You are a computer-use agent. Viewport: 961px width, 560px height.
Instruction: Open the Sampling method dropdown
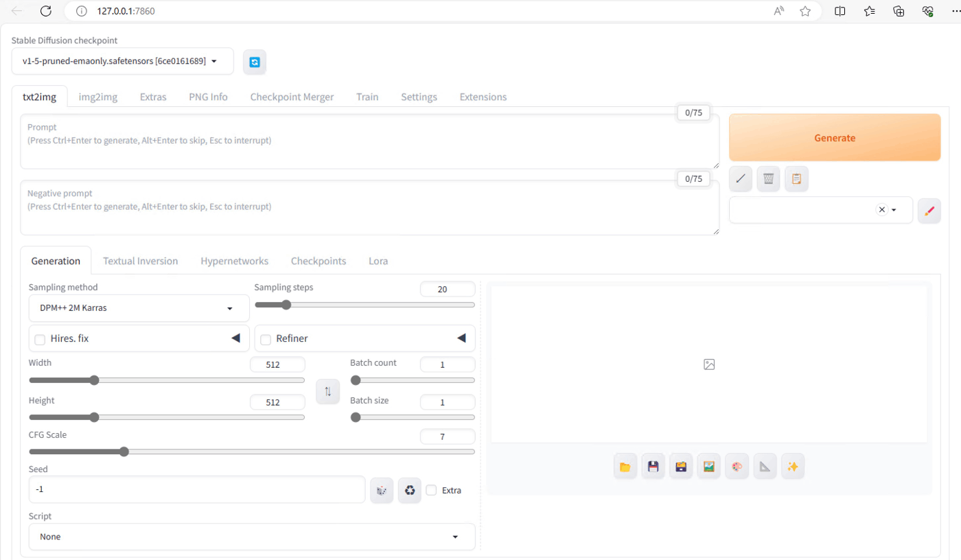click(139, 308)
